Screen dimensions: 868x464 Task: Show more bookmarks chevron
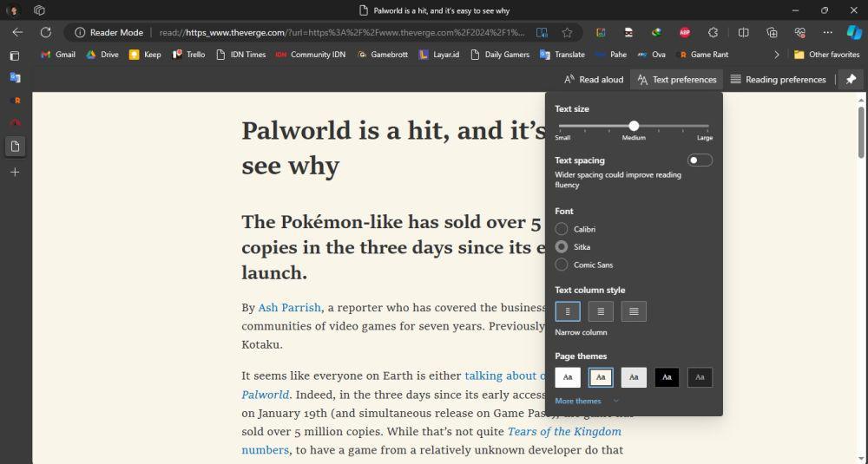776,55
